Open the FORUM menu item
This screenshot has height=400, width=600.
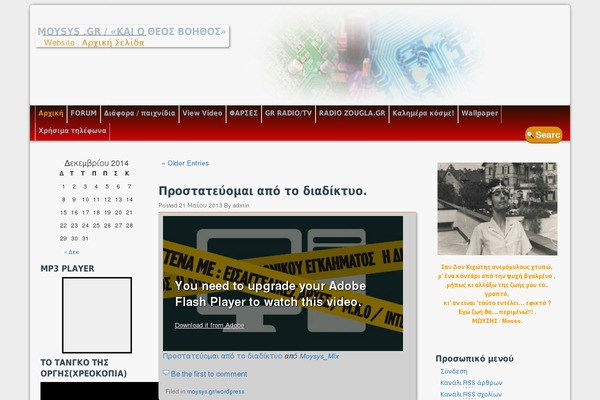[83, 113]
